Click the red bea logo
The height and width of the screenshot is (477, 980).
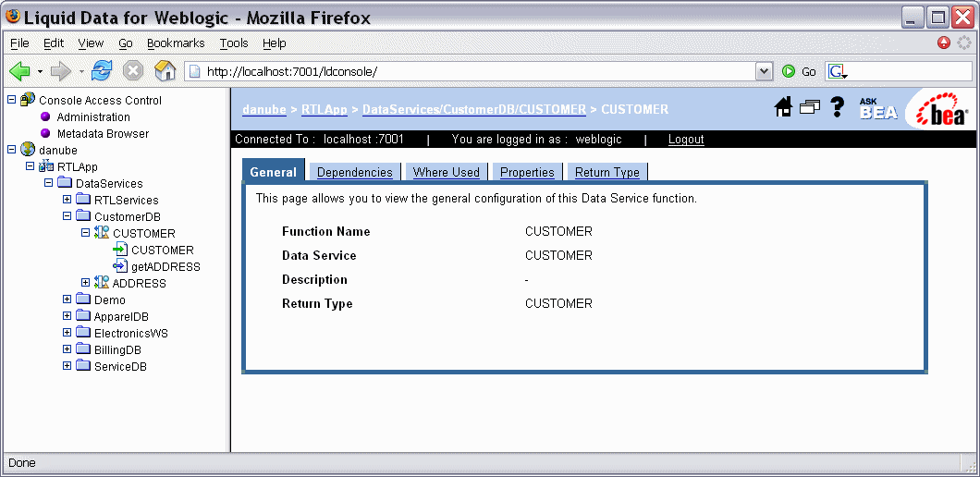tap(942, 109)
